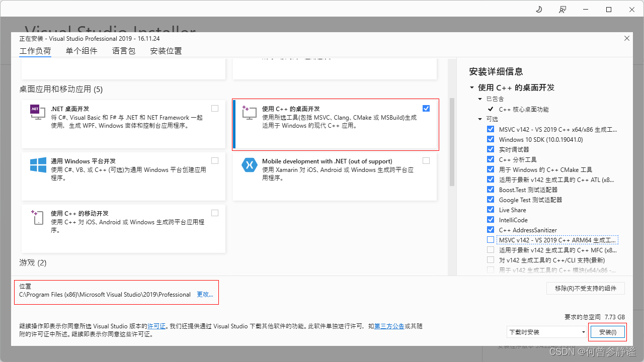Close the installation dialog with X

(x=626, y=38)
